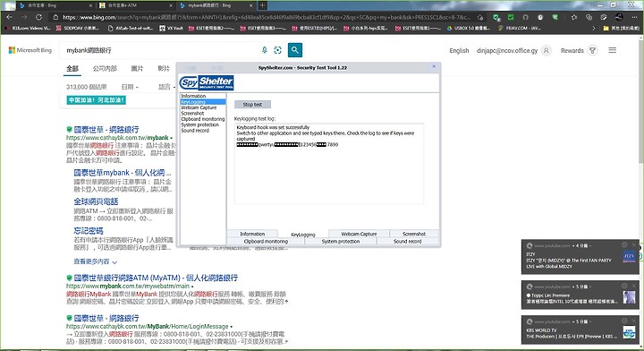Select the 影片 videos search tab

164,69
